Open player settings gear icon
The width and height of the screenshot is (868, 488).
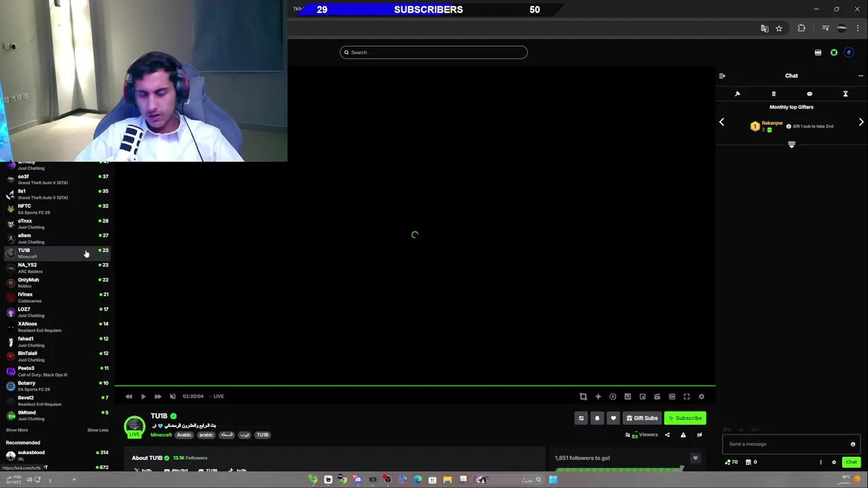pyautogui.click(x=701, y=396)
